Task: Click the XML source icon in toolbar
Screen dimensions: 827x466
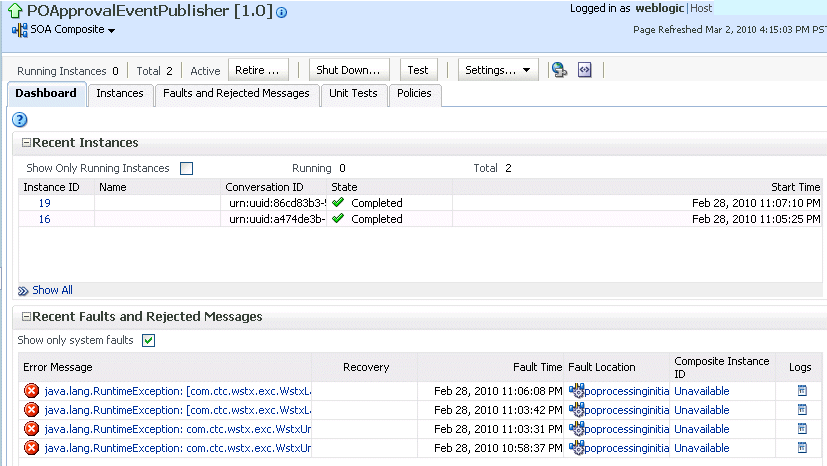Action: 584,70
